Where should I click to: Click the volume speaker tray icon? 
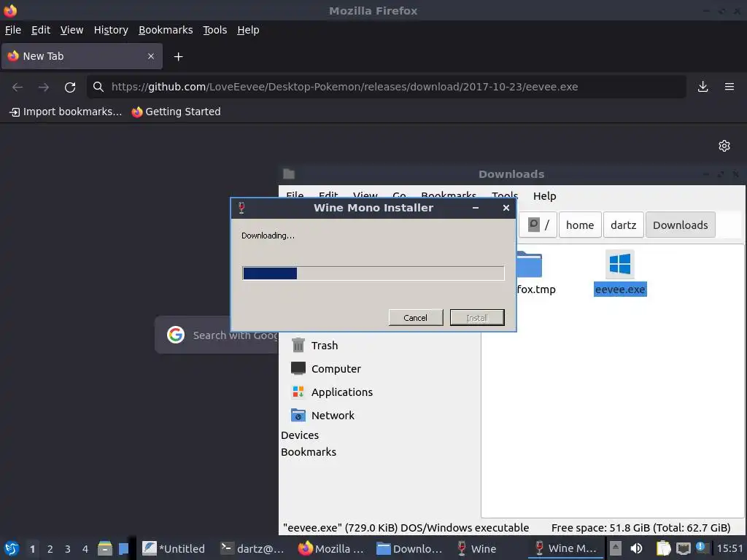pos(636,548)
